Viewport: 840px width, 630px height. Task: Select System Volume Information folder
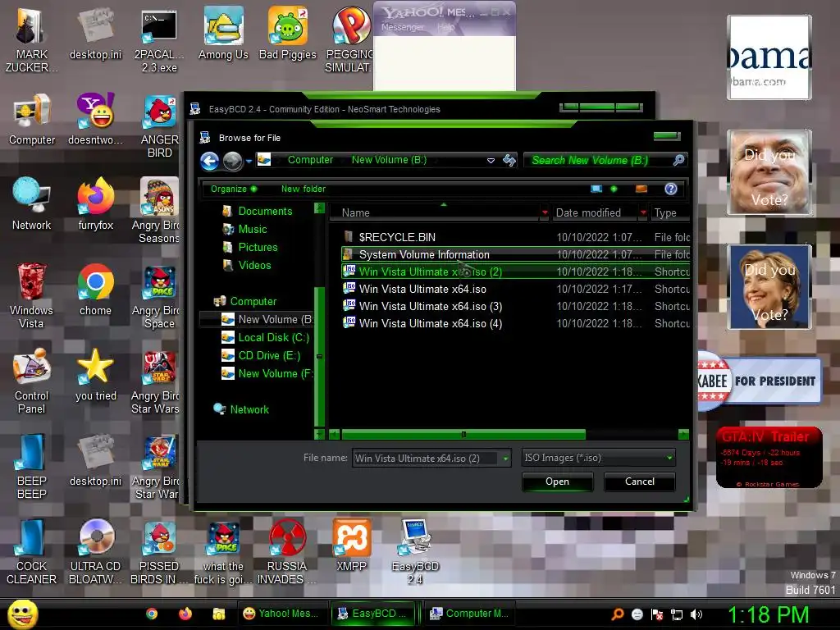click(515, 254)
